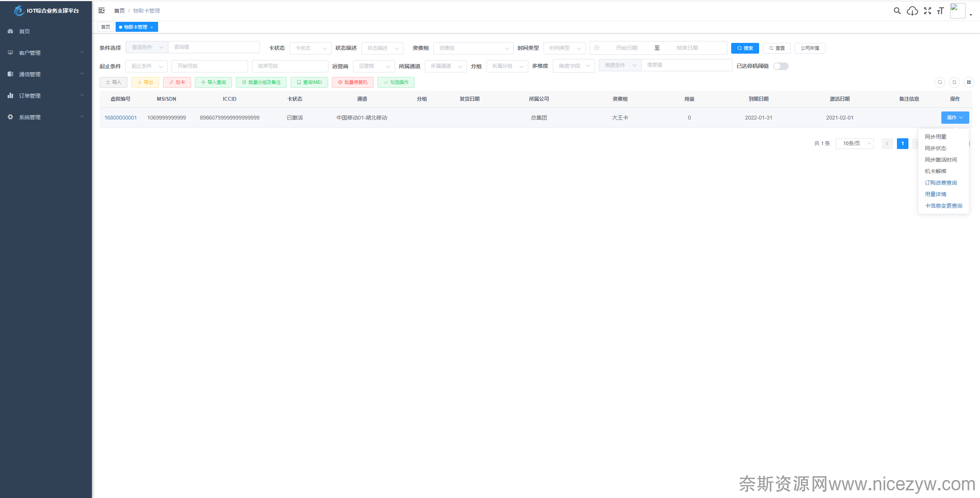Toggle the 已达停机阈值 switch
Viewport: 980px width, 498px height.
coord(781,66)
